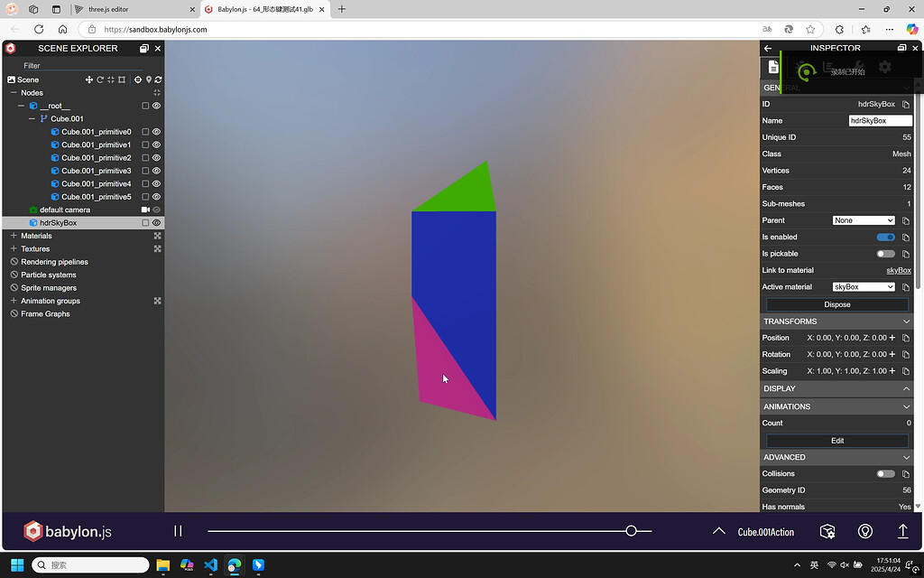Open the lightbulb panel in the bottom bar
The height and width of the screenshot is (578, 924).
[864, 531]
